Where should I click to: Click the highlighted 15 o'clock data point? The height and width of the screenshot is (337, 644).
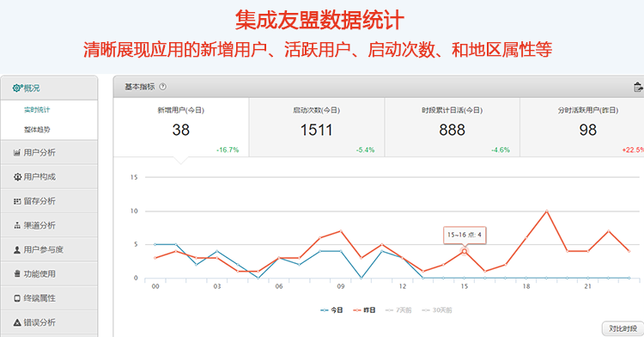point(464,251)
